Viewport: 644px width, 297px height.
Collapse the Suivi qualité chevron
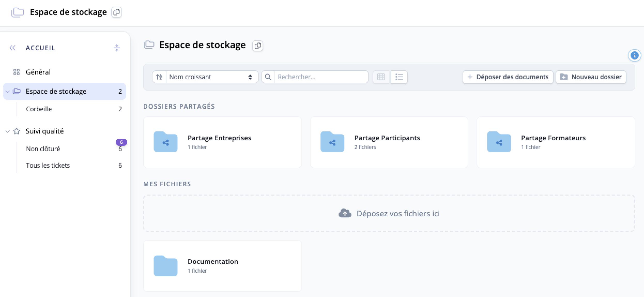click(7, 131)
